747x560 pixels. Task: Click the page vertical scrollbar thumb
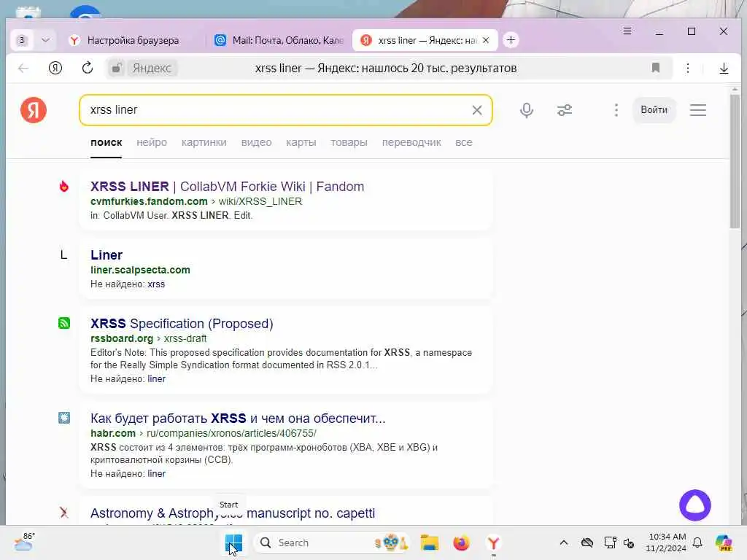735,162
